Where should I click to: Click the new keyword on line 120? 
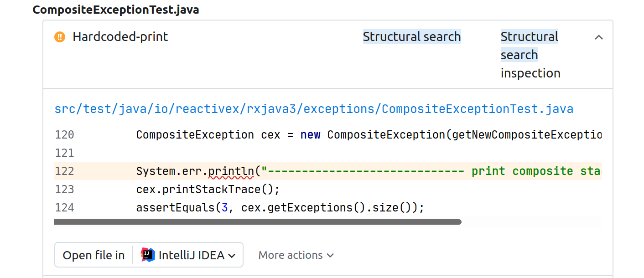coord(310,134)
